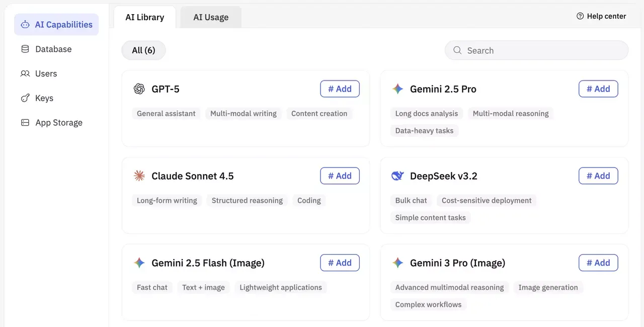Click the Gemini star icon for Gemini 2.5 Pro
The width and height of the screenshot is (644, 327).
tap(397, 89)
